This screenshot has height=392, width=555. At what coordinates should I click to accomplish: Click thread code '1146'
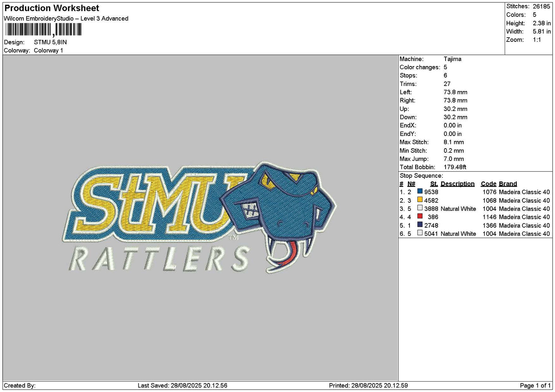[x=490, y=217]
